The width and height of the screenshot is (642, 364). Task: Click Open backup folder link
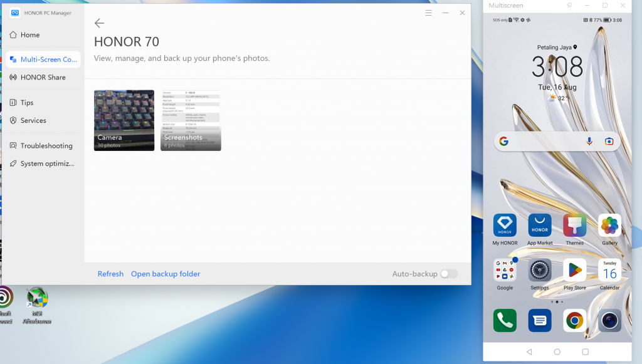[x=166, y=274]
